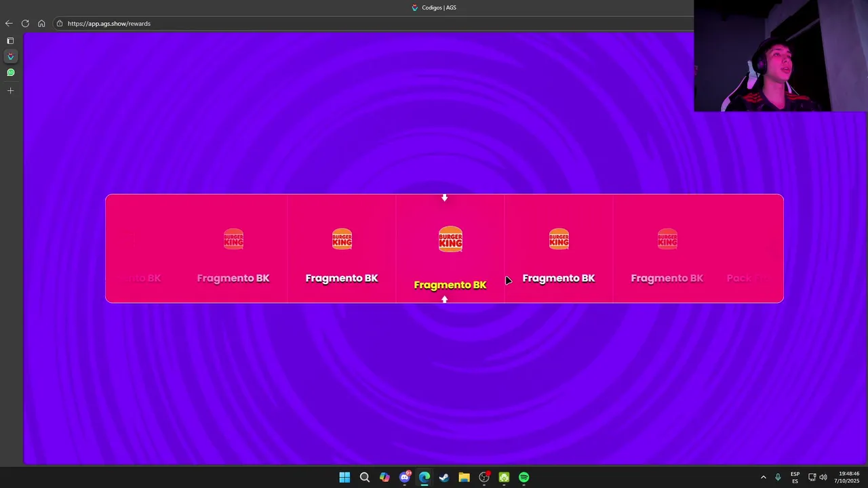
Task: Open Steam from the taskbar
Action: pos(444,477)
